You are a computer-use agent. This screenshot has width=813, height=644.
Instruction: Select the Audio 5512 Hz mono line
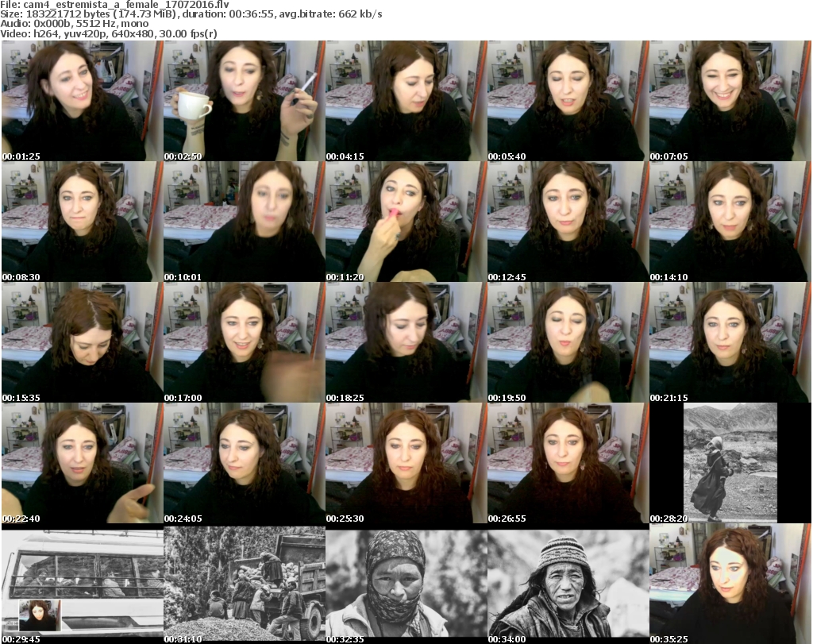tap(75, 24)
